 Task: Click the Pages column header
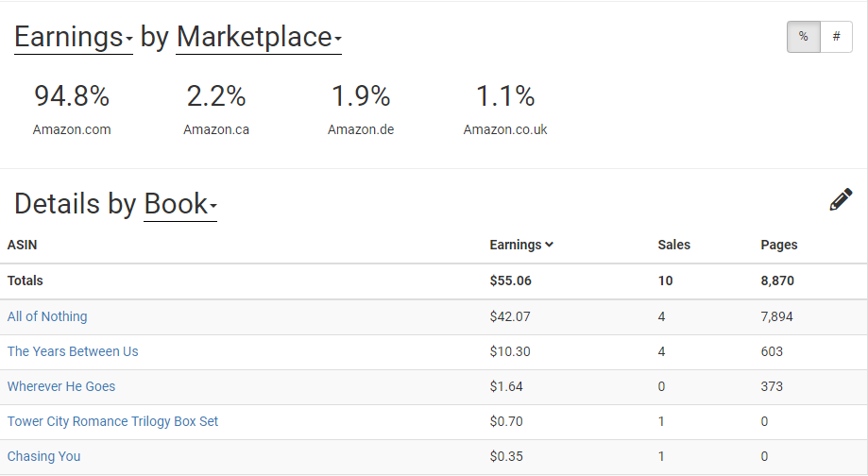779,245
